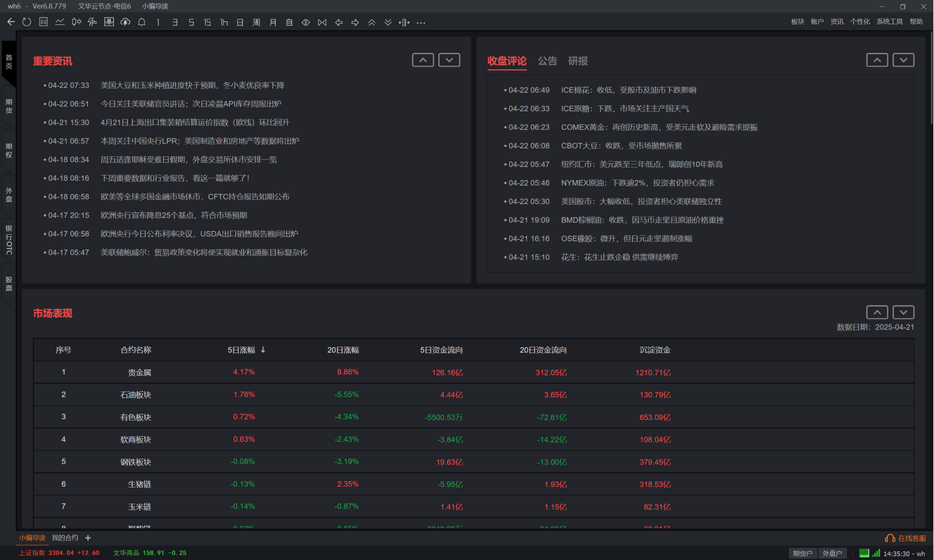Sort table by 沉淀资金 column header

tap(655, 350)
